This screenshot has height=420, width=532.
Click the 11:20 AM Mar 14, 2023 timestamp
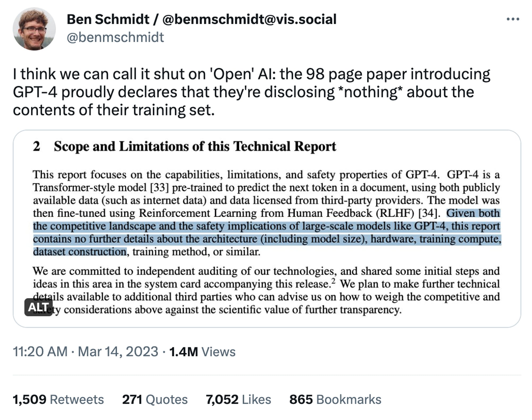85,351
